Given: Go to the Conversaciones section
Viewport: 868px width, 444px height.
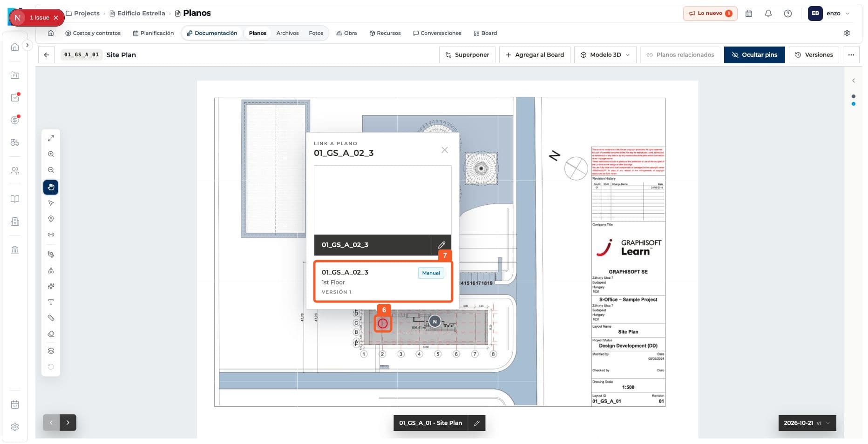Looking at the screenshot, I should pos(437,33).
